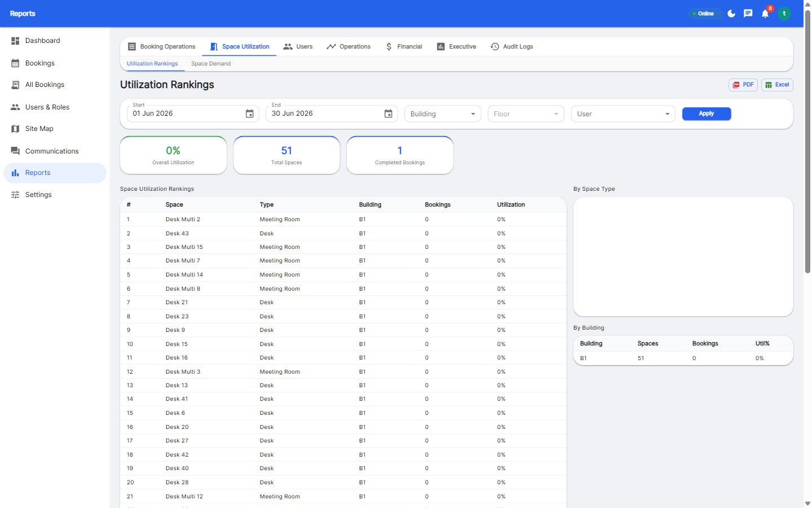Open notifications bell with 8 badge
The width and height of the screenshot is (812, 508).
766,13
